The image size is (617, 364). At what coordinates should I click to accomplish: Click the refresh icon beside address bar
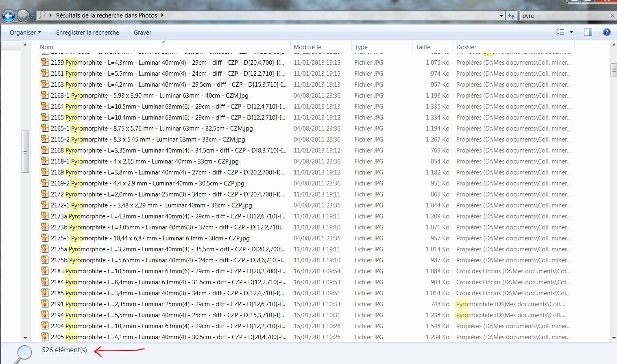pyautogui.click(x=511, y=16)
